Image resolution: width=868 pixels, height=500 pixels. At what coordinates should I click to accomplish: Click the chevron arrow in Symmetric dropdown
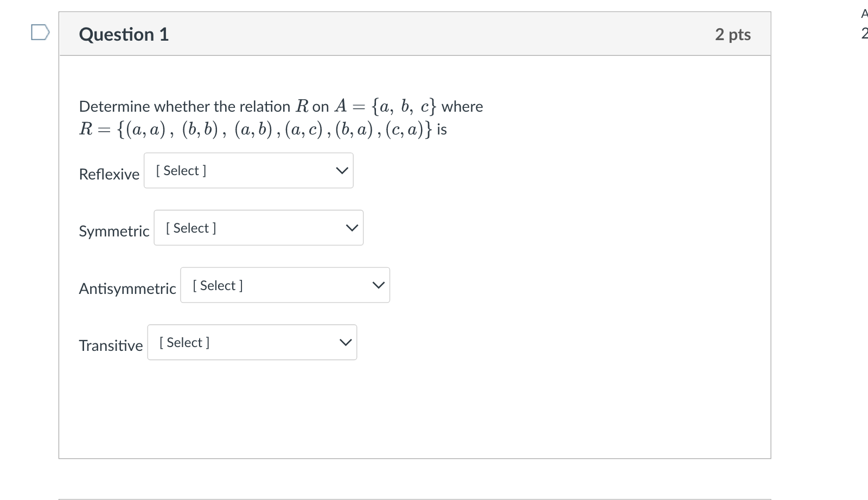[352, 228]
